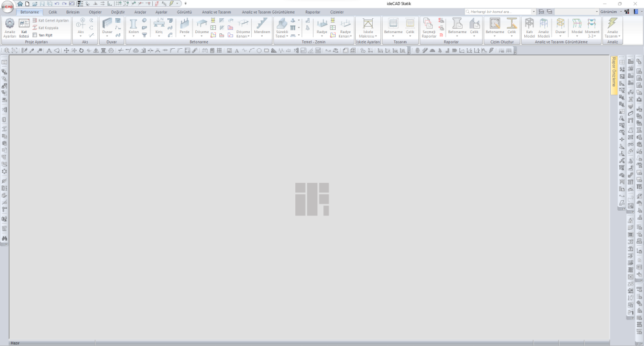644x346 pixels.
Task: Open the Analiz ve Tasarım Görüntüleme tab
Action: click(268, 12)
